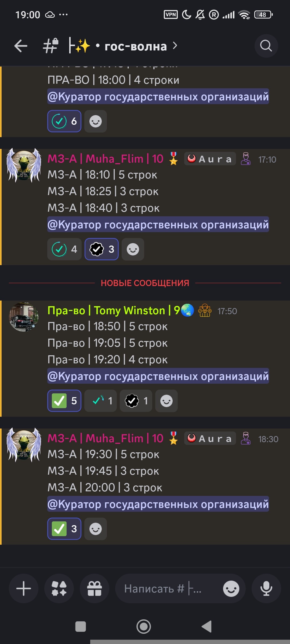Viewport: 290px width, 644px height.
Task: Open channel search magnifier
Action: (266, 46)
